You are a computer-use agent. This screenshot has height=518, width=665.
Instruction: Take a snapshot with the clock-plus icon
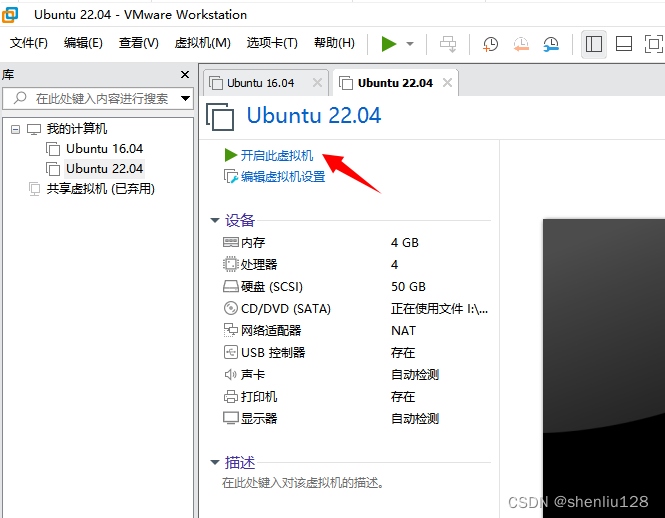[x=490, y=44]
